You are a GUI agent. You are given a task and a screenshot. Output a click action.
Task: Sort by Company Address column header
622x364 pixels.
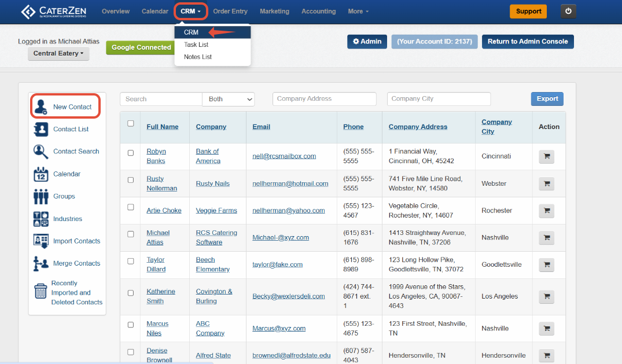418,127
